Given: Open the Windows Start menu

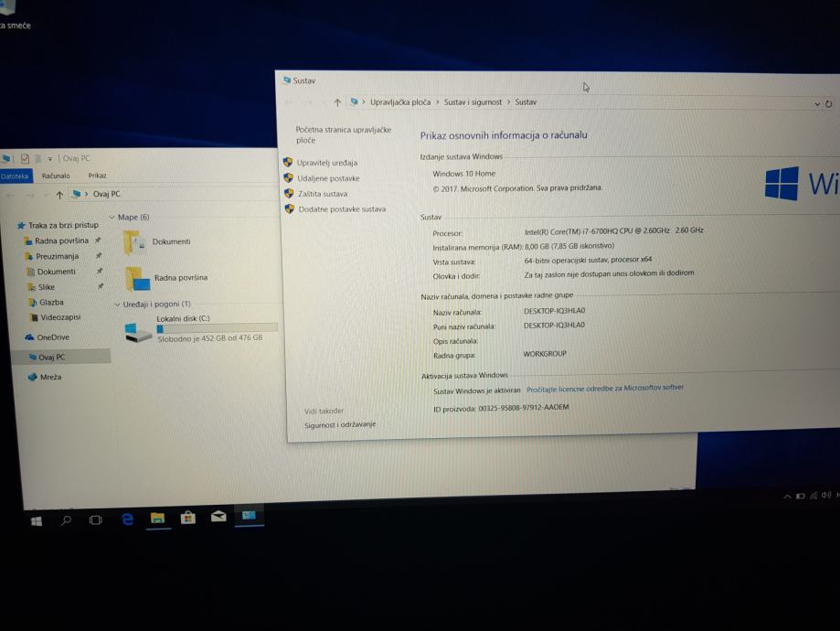Looking at the screenshot, I should click(x=37, y=521).
